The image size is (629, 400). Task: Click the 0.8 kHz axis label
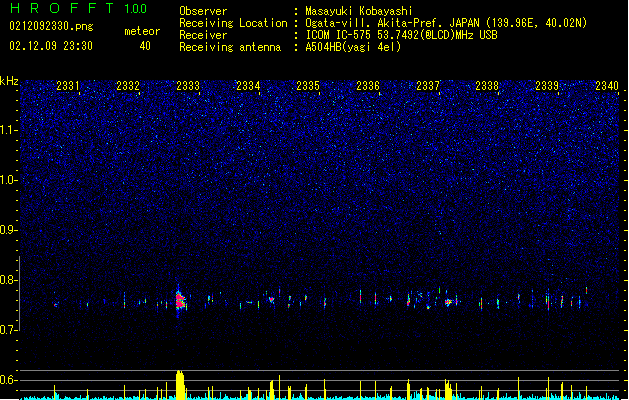8,280
